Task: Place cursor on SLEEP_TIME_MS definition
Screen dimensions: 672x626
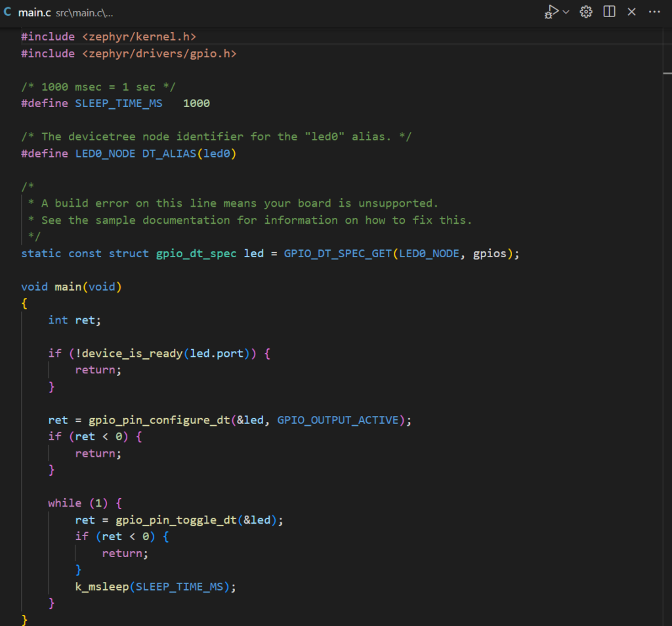Action: coord(118,103)
